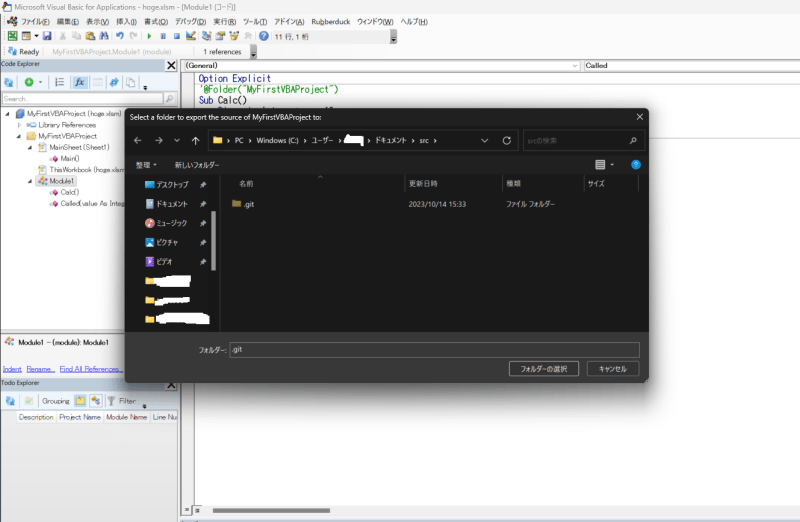Screen dimensions: 800x522
Task: Select ThisWorkbook in Code Explorer tree
Action: (x=81, y=170)
